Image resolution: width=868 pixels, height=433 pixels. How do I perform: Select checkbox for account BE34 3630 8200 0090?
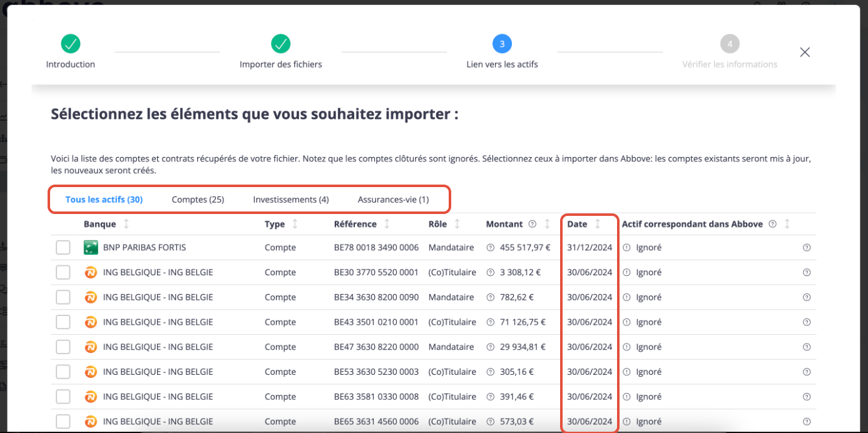63,297
